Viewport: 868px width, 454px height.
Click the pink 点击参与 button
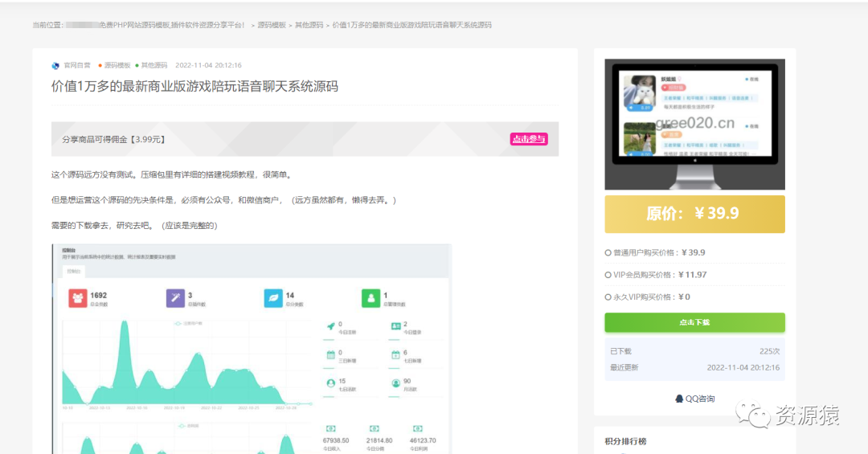[x=529, y=139]
